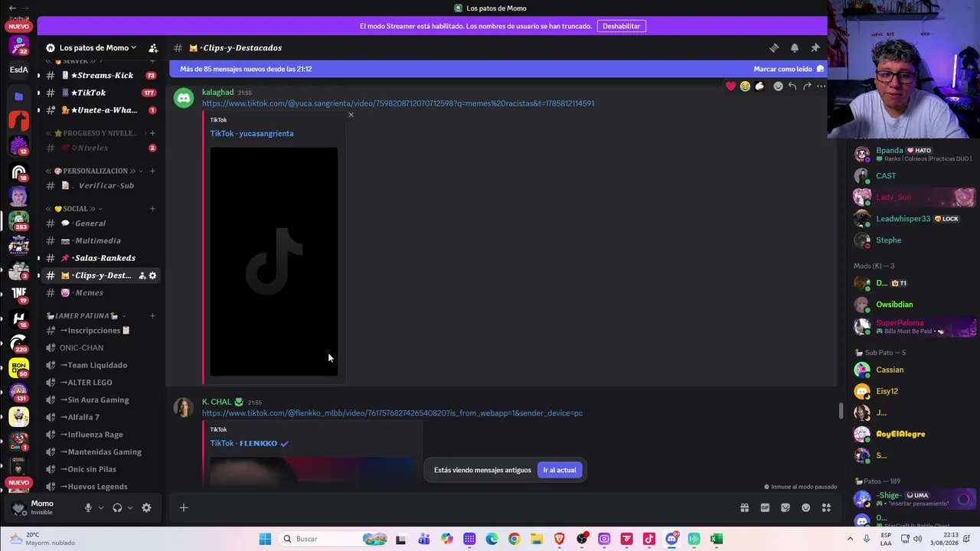
Task: Open the gift icon in message bar
Action: click(x=744, y=507)
